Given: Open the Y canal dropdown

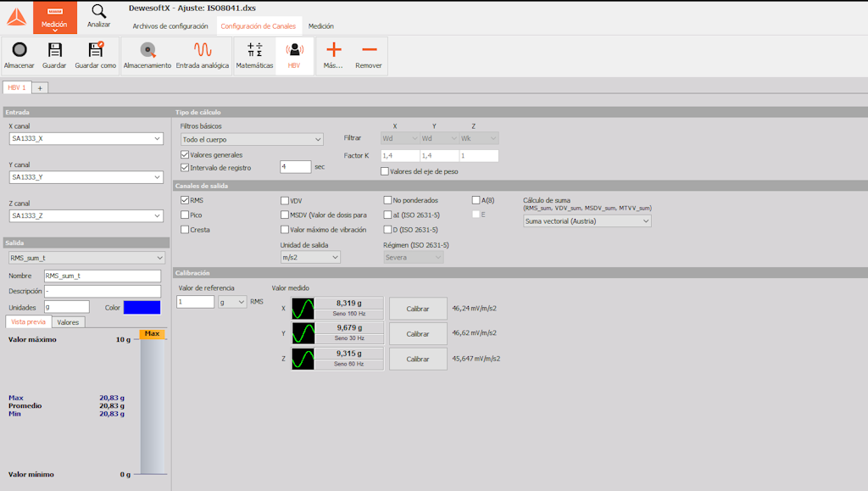Looking at the screenshot, I should point(86,177).
